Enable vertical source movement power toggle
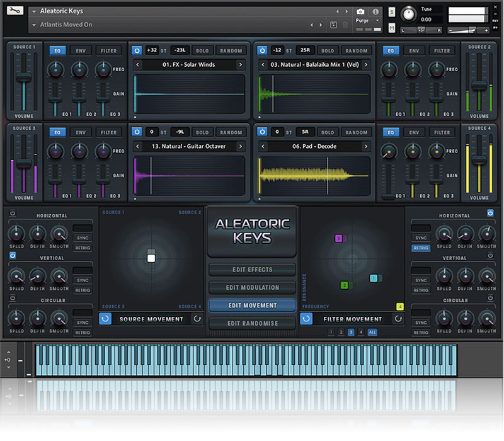This screenshot has width=504, height=441. point(11,255)
